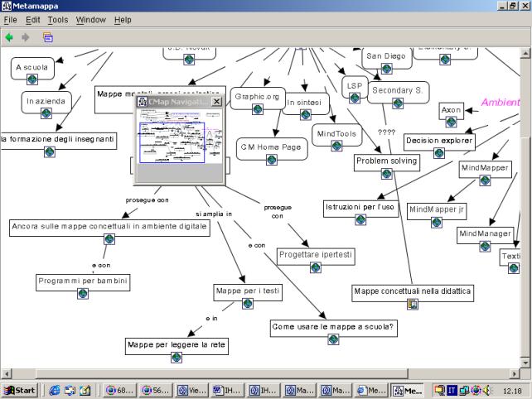Image resolution: width=532 pixels, height=399 pixels.
Task: Click the volume speaker tray icon
Action: click(486, 391)
